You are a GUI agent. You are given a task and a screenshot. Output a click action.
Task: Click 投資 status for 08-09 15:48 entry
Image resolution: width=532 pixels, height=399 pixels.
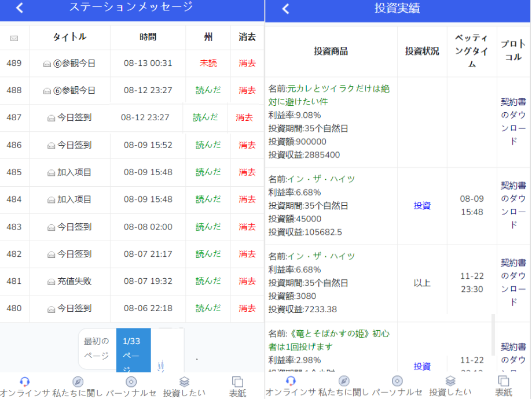point(422,205)
